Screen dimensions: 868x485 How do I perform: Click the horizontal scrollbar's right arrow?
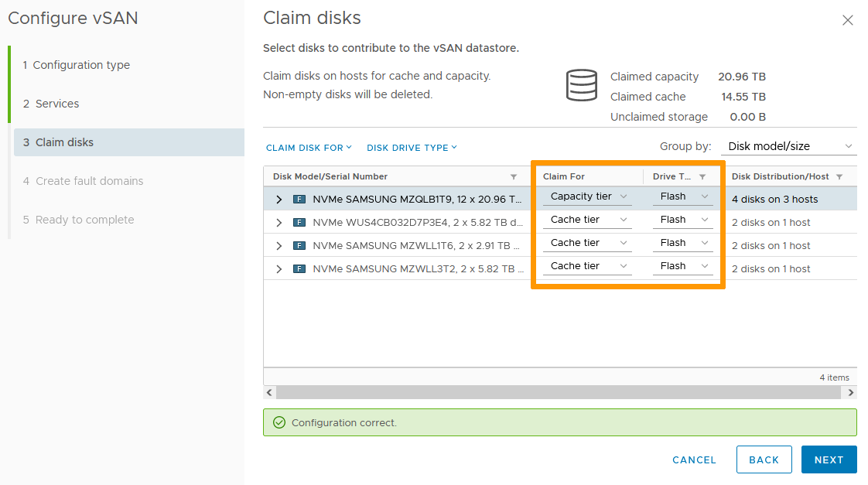(850, 392)
